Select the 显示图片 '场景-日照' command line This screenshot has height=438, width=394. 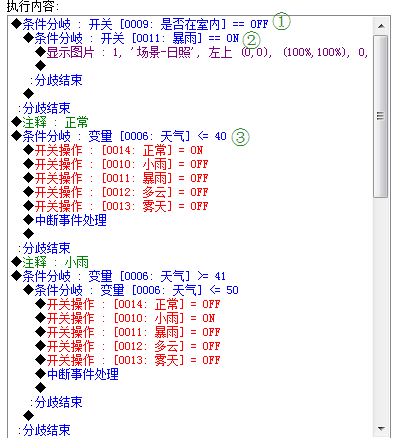click(202, 52)
